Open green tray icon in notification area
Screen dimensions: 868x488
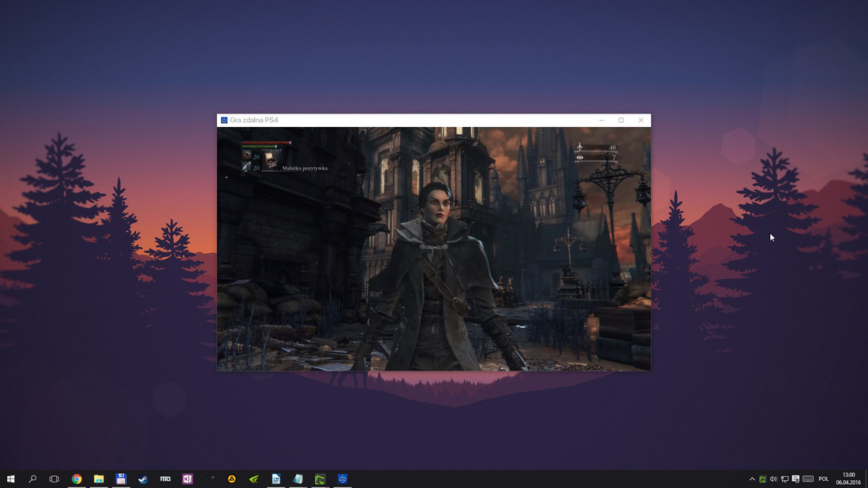tap(762, 479)
